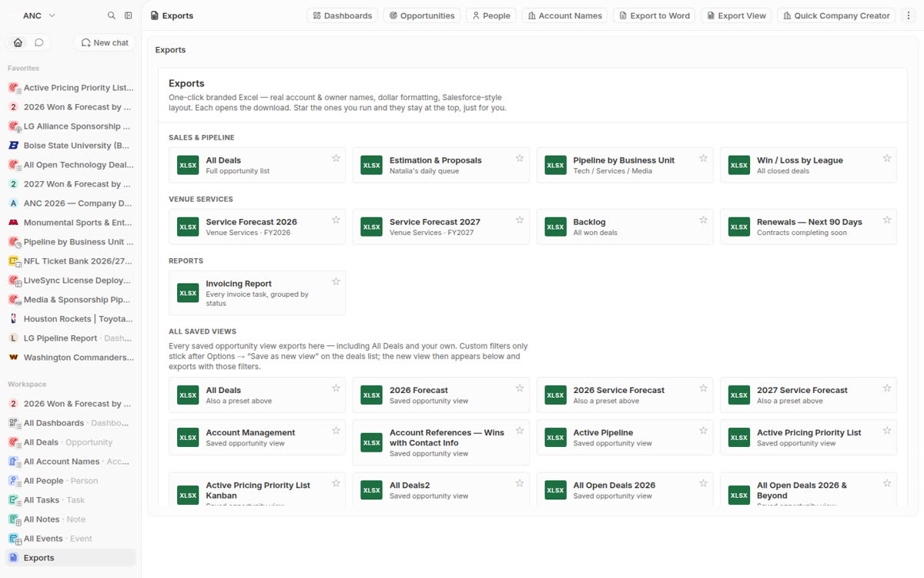
Task: Click XLSX icon for Service Forecast 2026
Action: click(188, 227)
